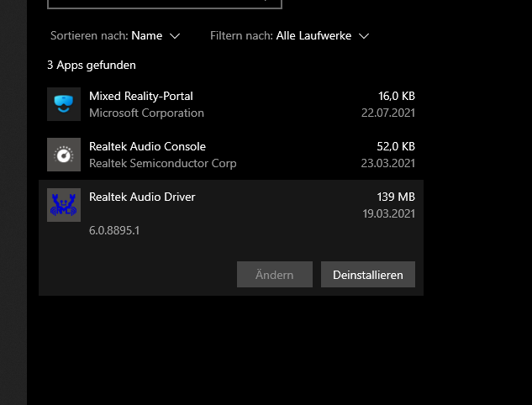532x405 pixels.
Task: Click the install date 19.03.2021
Action: [x=389, y=213]
